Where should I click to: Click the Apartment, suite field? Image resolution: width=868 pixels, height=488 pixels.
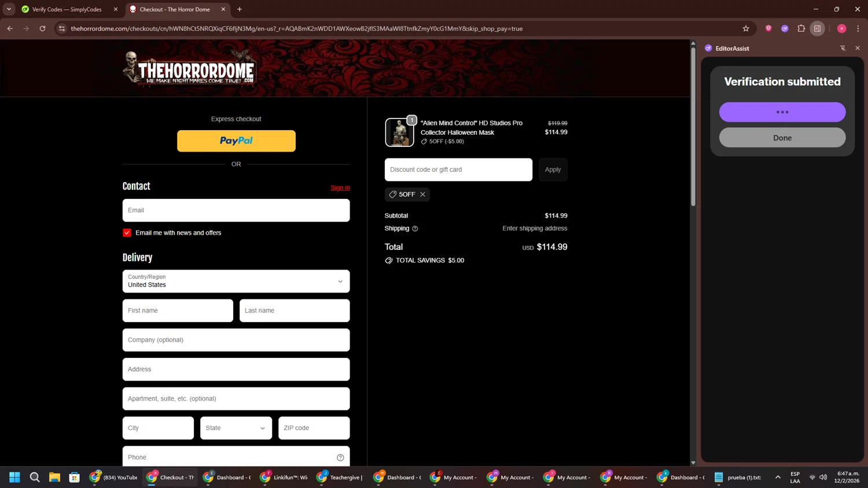point(236,398)
